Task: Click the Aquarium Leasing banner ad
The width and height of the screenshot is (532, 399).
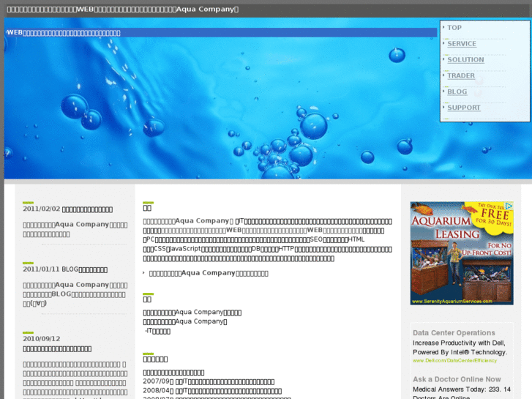Action: [x=462, y=253]
